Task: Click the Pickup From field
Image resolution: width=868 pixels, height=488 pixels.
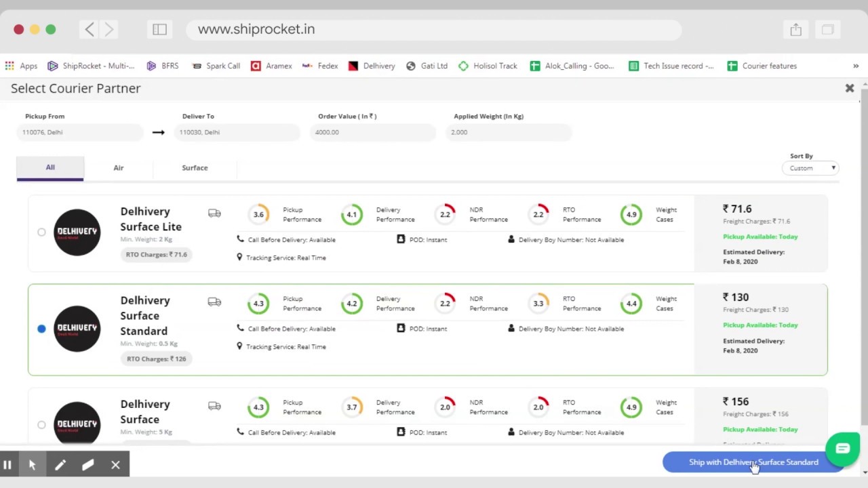Action: (x=80, y=132)
